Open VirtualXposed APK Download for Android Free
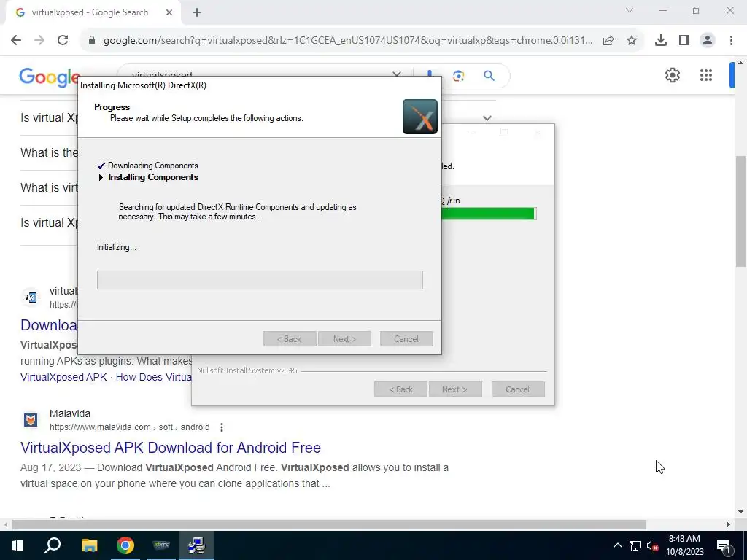 pos(171,448)
